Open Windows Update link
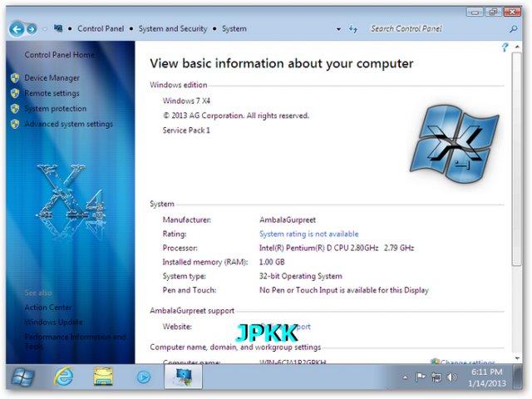The height and width of the screenshot is (399, 532). pyautogui.click(x=53, y=322)
